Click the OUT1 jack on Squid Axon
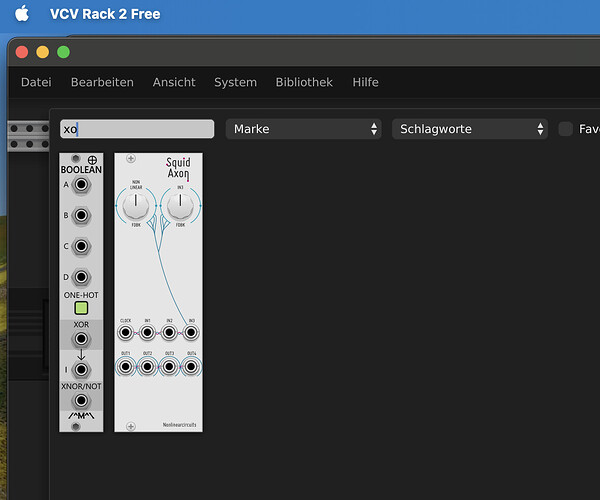600x500 pixels. (126, 367)
